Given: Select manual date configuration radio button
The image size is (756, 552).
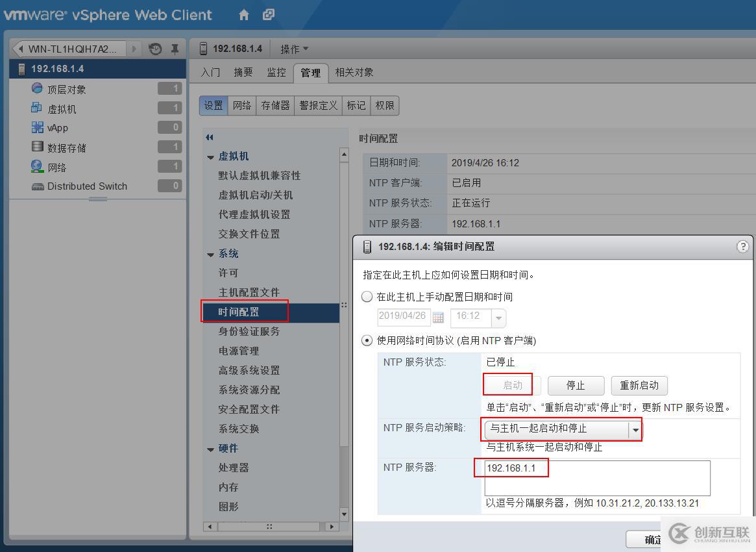Looking at the screenshot, I should 366,297.
